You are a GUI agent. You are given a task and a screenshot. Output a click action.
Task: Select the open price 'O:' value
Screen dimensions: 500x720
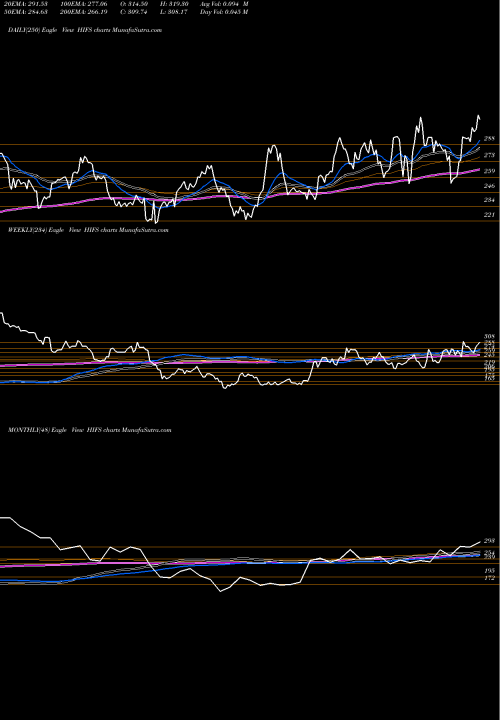click(x=134, y=4)
